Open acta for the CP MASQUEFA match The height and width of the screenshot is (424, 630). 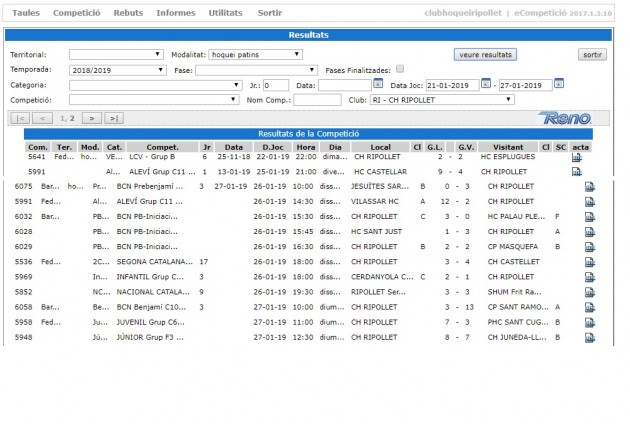[589, 247]
